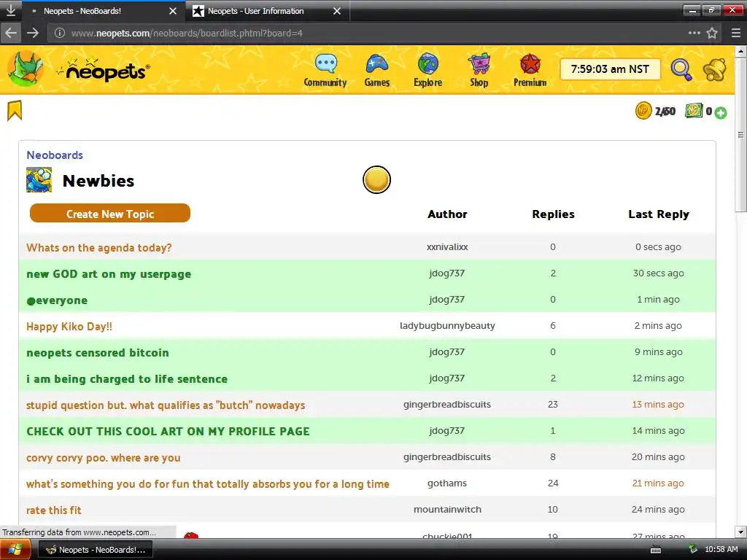Click the keyboard icon in system tray

[x=656, y=550]
